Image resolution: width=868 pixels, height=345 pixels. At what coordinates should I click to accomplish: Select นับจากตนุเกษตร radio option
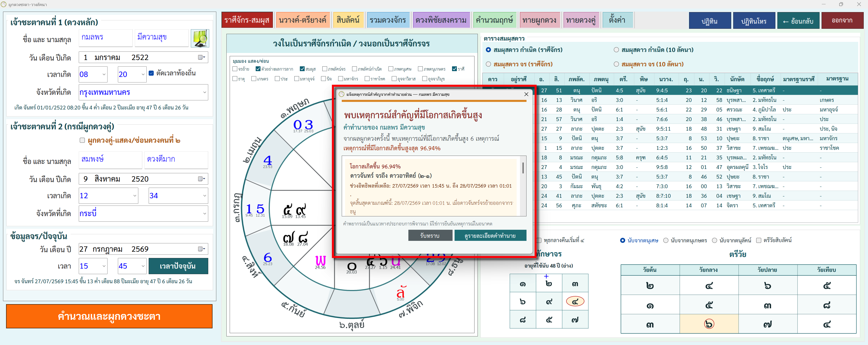[666, 240]
